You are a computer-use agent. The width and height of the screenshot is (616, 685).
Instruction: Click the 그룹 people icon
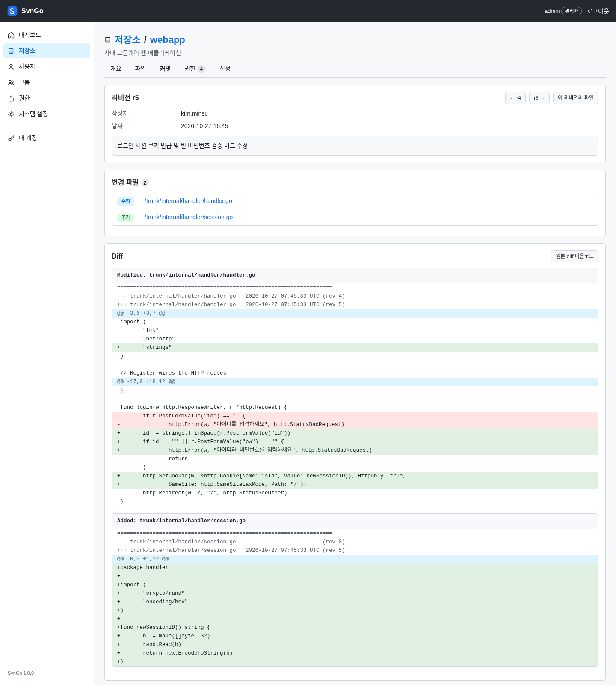click(11, 83)
